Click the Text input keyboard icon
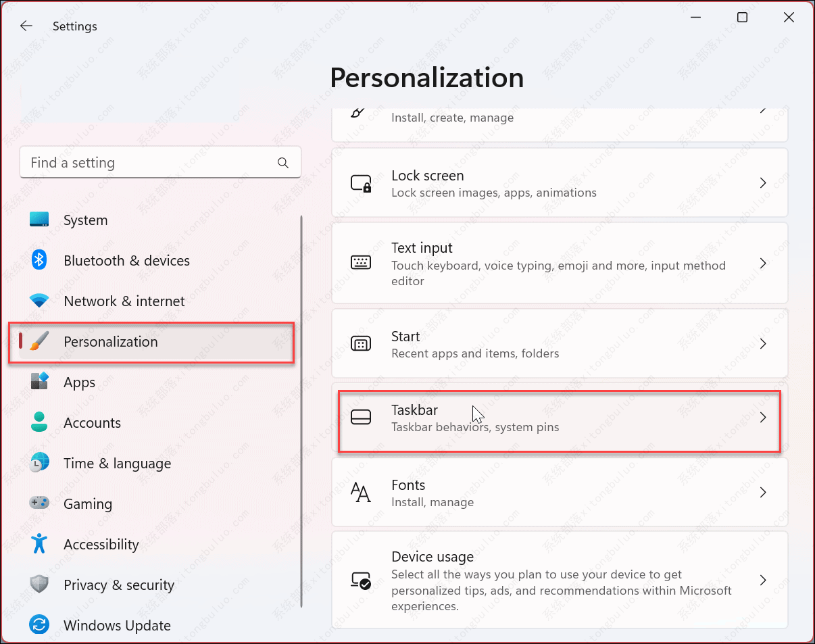 [361, 264]
